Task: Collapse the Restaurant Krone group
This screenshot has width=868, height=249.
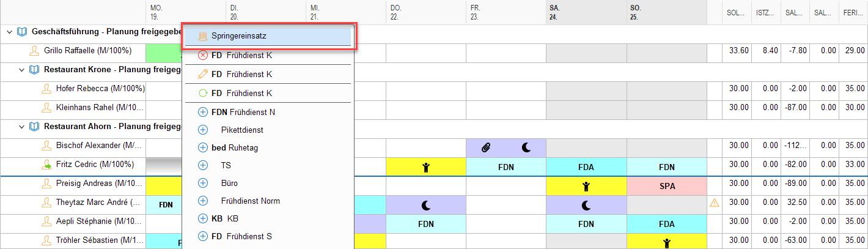Action: (x=22, y=70)
